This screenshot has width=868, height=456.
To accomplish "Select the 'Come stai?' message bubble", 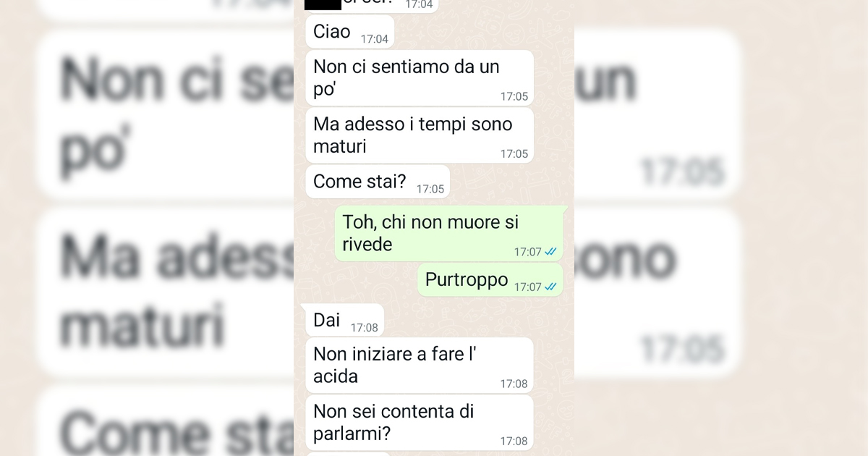I will (378, 182).
